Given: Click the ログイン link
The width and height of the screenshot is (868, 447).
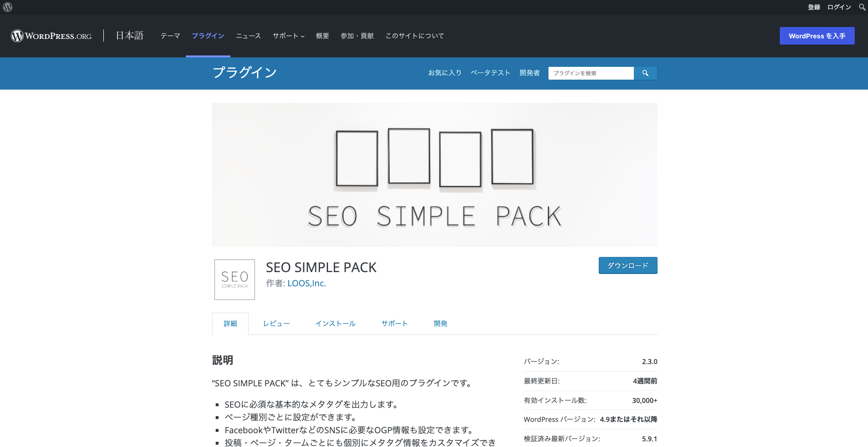Looking at the screenshot, I should [839, 7].
